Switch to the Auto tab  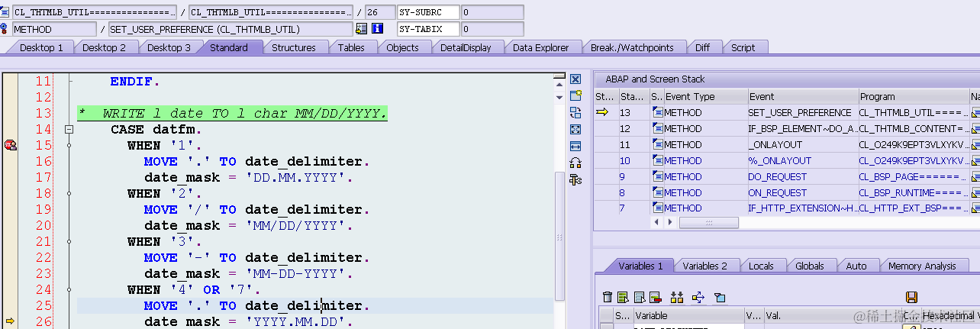tap(856, 266)
